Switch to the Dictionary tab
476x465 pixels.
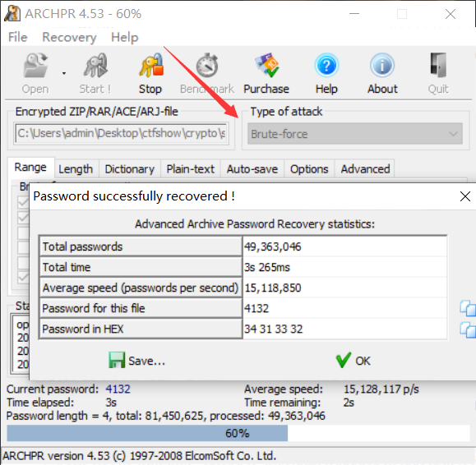click(130, 169)
